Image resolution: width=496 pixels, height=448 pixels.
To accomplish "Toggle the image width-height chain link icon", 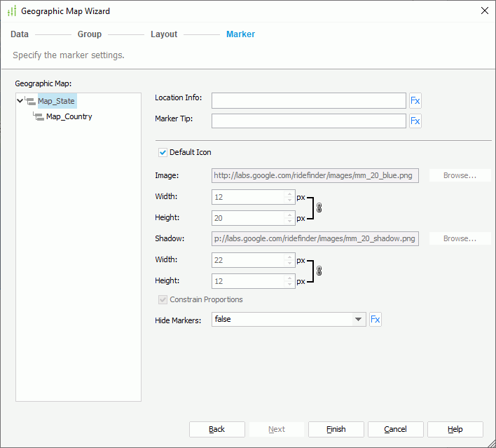I will point(319,208).
